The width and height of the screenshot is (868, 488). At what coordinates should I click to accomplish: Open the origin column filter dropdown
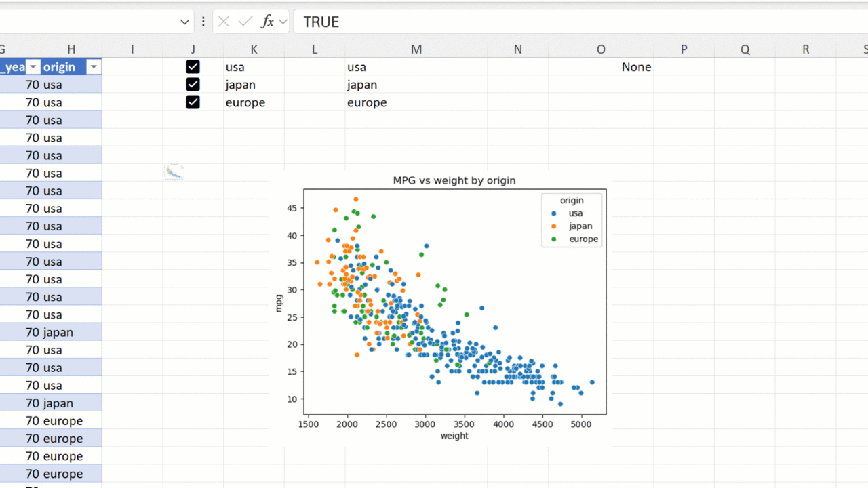click(x=94, y=67)
